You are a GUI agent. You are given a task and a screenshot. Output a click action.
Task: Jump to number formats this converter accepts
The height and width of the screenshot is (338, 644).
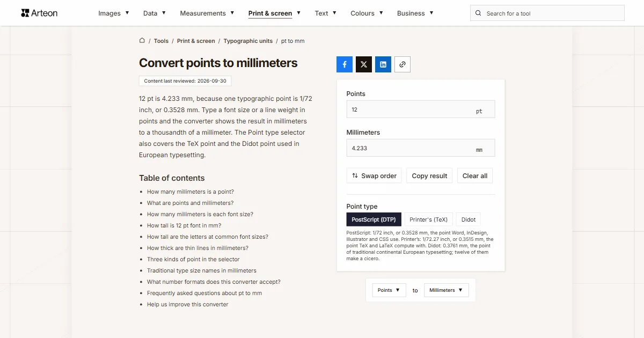[x=214, y=282]
